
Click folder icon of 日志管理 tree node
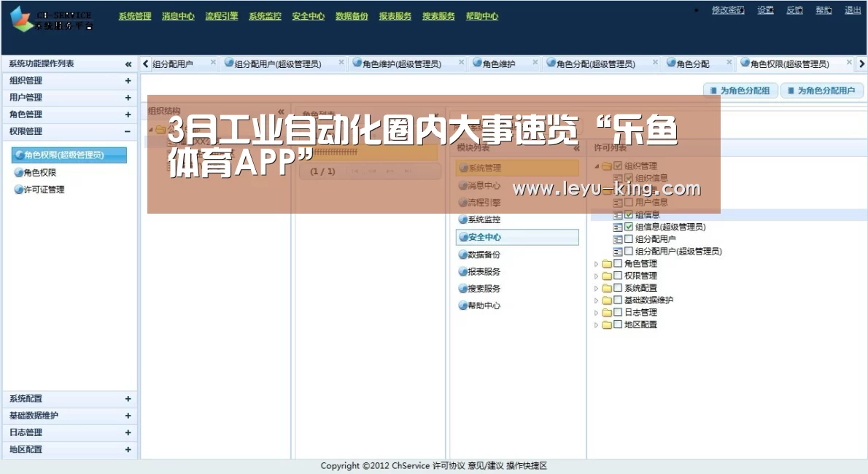[x=607, y=312]
